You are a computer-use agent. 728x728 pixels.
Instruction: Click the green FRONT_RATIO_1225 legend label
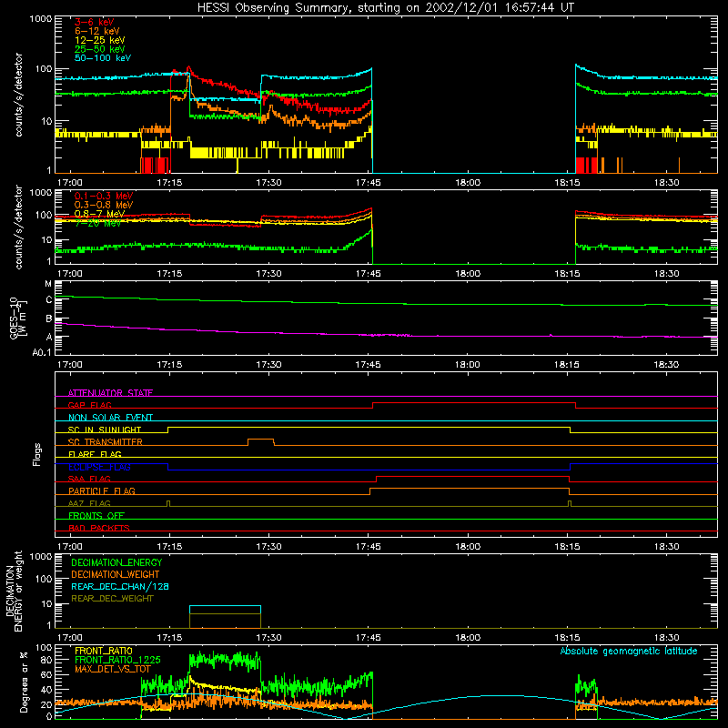coord(117,660)
